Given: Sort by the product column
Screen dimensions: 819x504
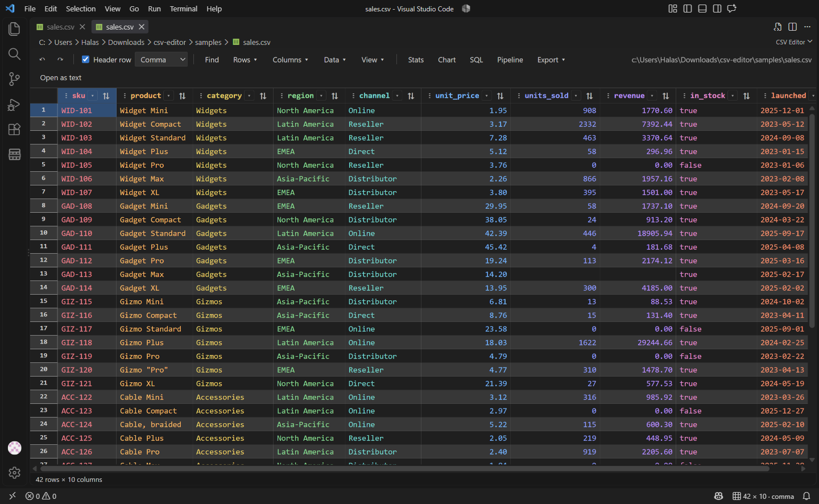Looking at the screenshot, I should tap(182, 96).
